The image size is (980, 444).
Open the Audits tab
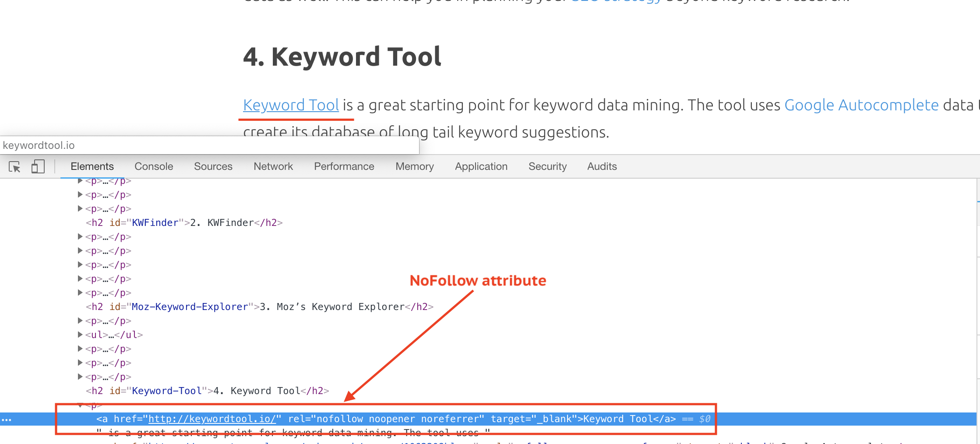[602, 166]
